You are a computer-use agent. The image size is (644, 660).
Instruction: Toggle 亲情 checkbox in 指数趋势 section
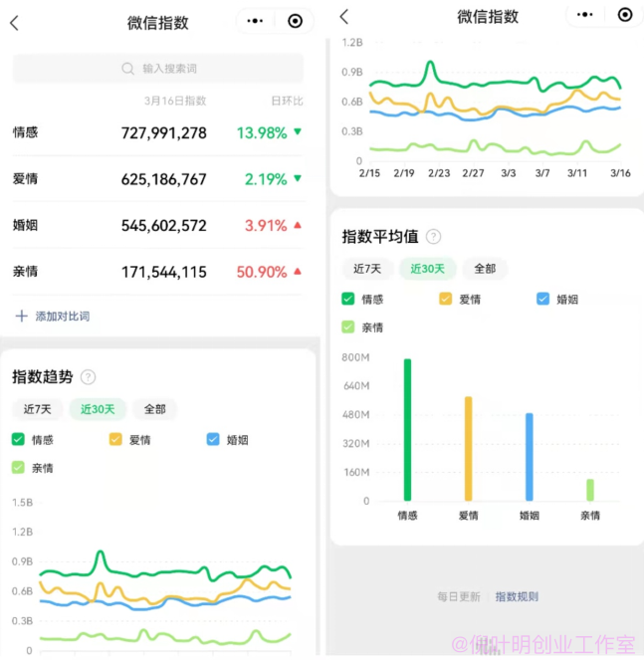[x=18, y=467]
